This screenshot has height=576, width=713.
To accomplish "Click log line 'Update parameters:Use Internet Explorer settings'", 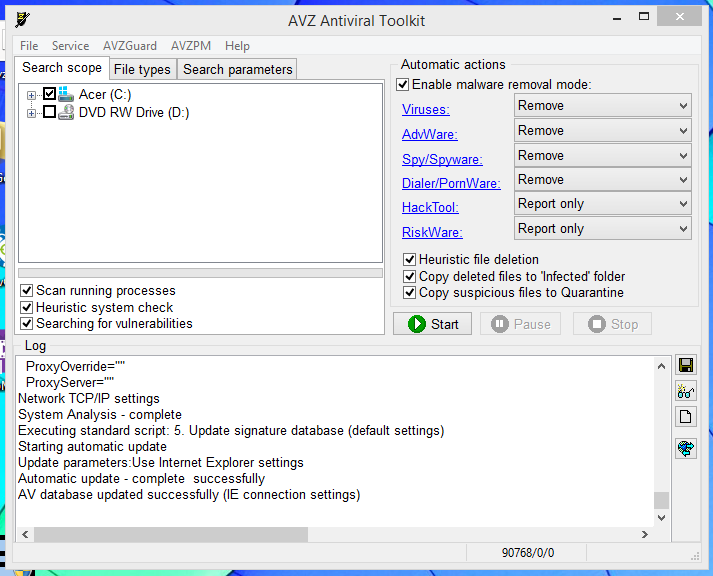I will click(x=161, y=463).
